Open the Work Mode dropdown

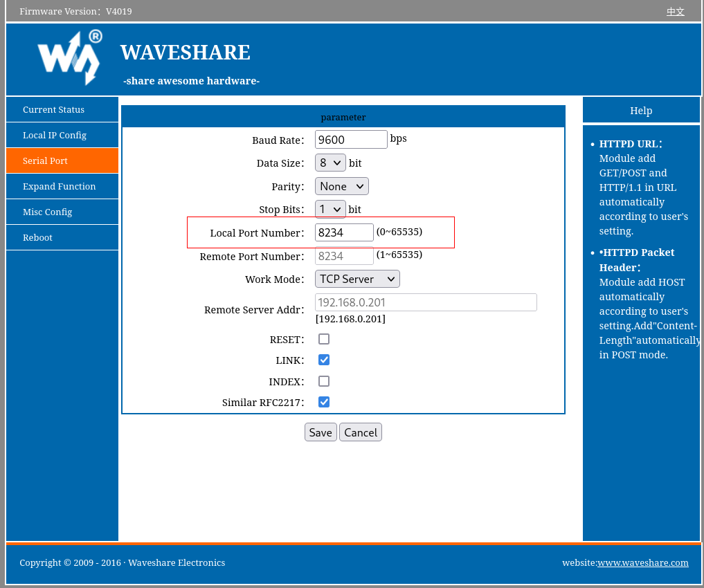[x=357, y=279]
